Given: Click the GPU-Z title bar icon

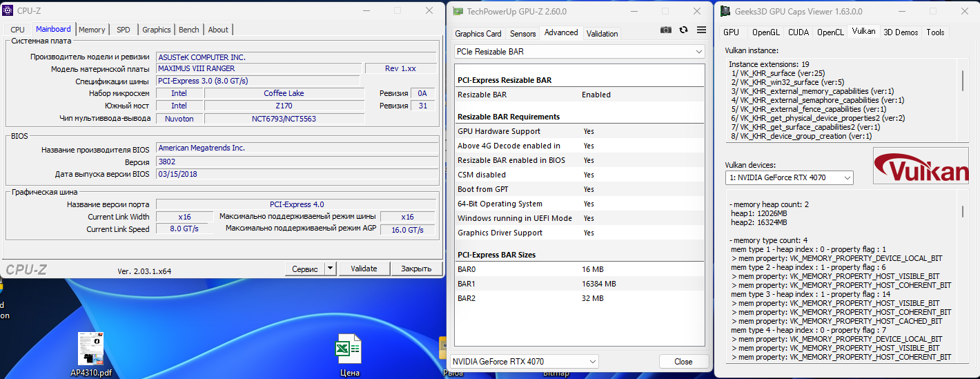Looking at the screenshot, I should (457, 10).
